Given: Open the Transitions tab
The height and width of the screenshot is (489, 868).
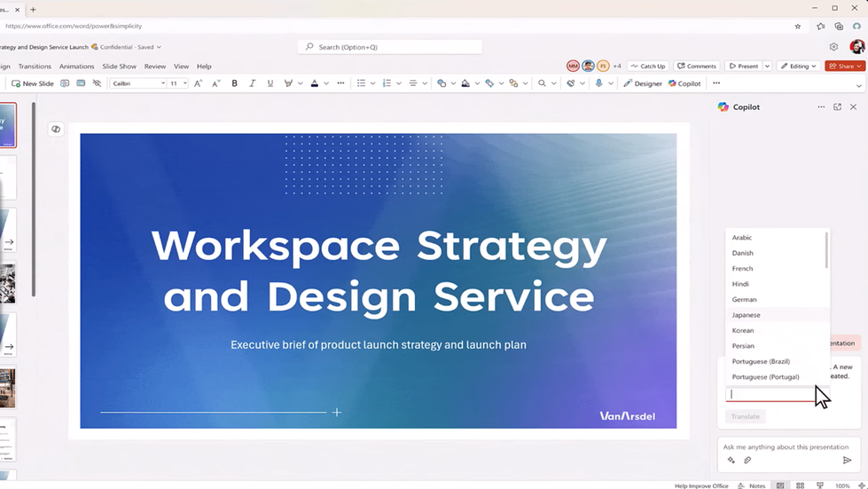Looking at the screenshot, I should coord(35,67).
